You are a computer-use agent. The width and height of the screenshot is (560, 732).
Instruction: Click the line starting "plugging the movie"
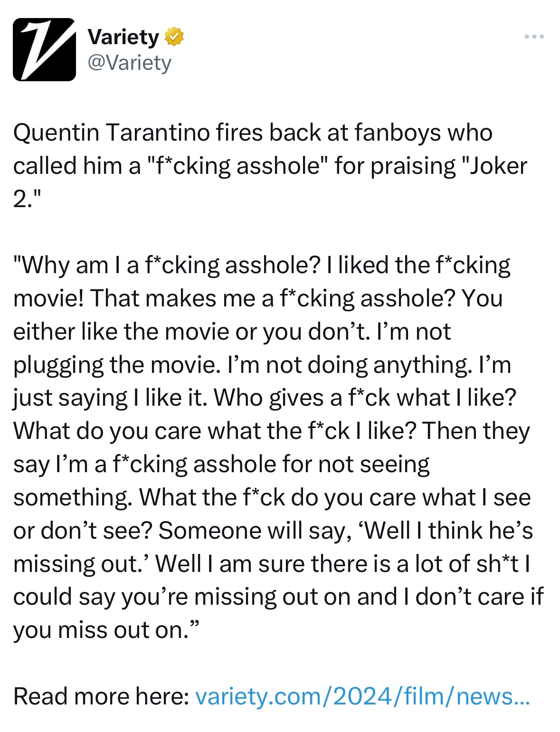262,365
